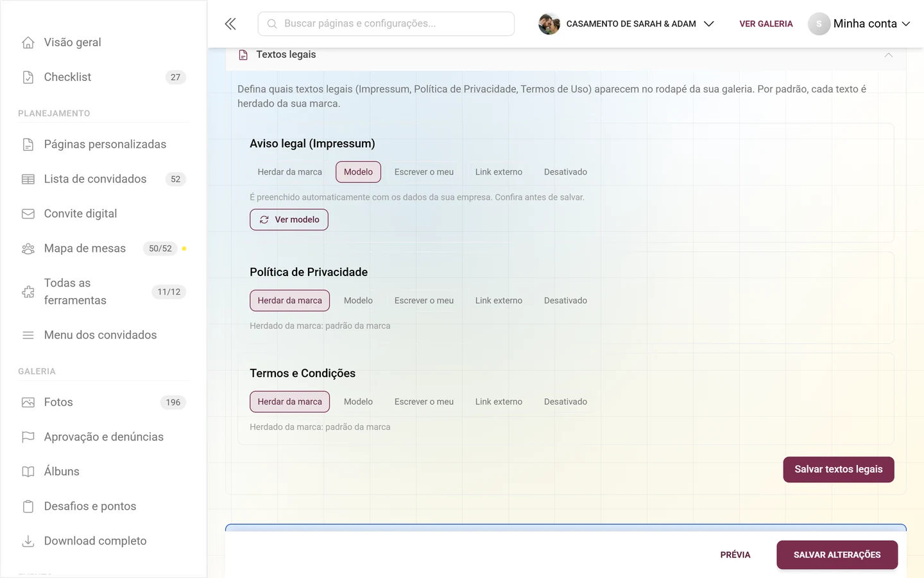
Task: Click the Checklist document icon
Action: [28, 77]
